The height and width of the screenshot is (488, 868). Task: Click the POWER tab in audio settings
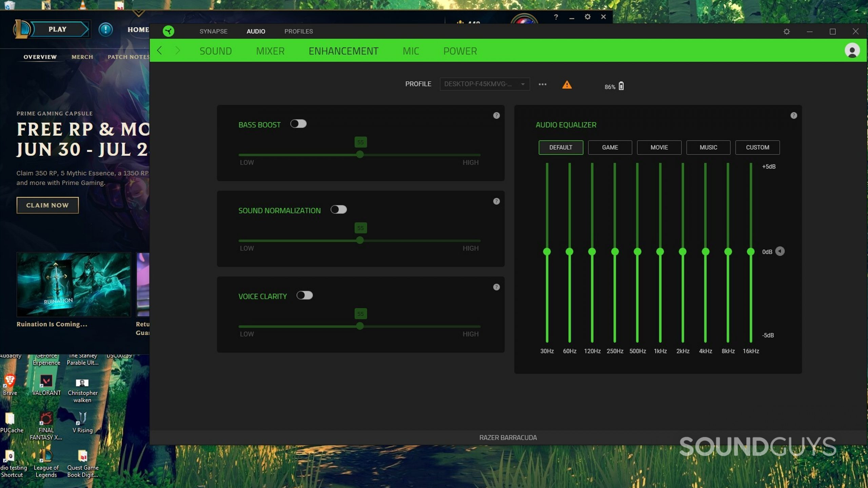tap(460, 50)
